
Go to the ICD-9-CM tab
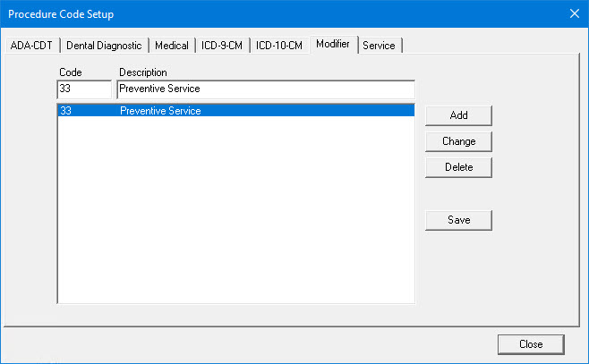click(x=222, y=46)
